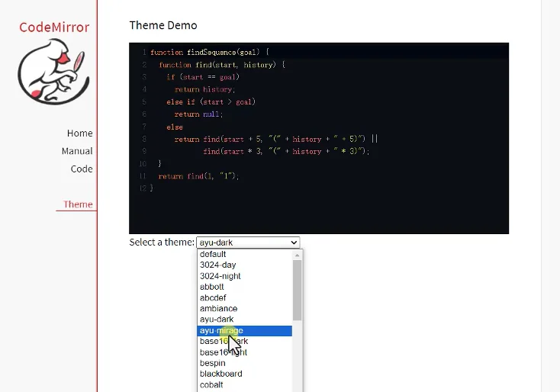The height and width of the screenshot is (392, 560).
Task: Open the CodeMirror title link
Action: click(x=54, y=27)
